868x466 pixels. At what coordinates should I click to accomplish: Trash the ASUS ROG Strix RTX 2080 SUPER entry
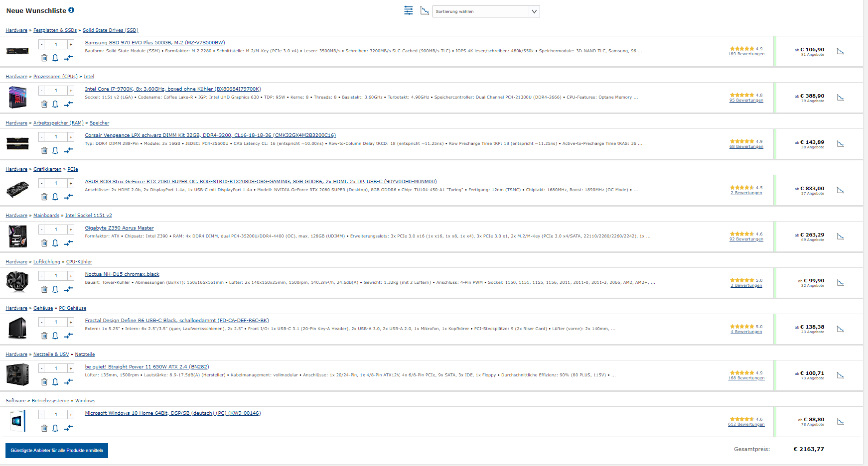click(x=44, y=197)
